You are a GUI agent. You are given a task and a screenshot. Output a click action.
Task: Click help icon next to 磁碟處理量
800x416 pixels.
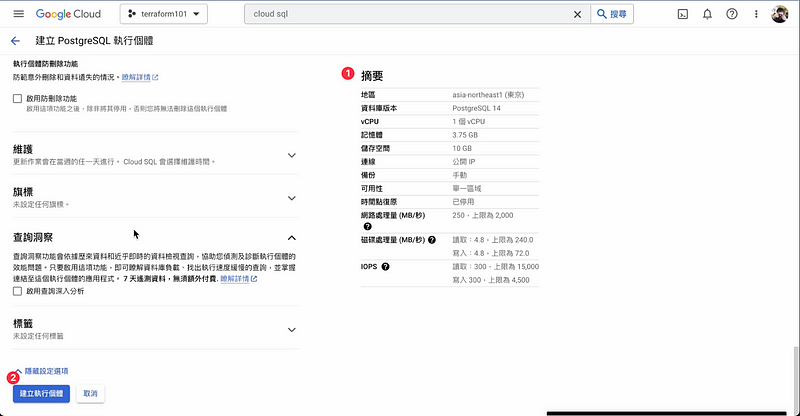pyautogui.click(x=432, y=240)
